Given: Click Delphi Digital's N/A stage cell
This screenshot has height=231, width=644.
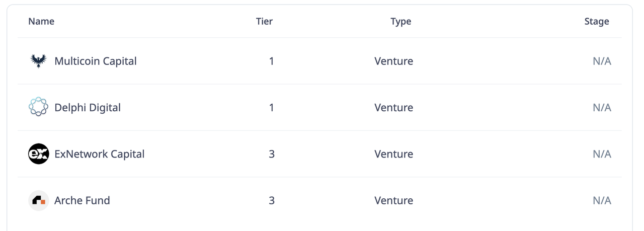Looking at the screenshot, I should pyautogui.click(x=602, y=107).
